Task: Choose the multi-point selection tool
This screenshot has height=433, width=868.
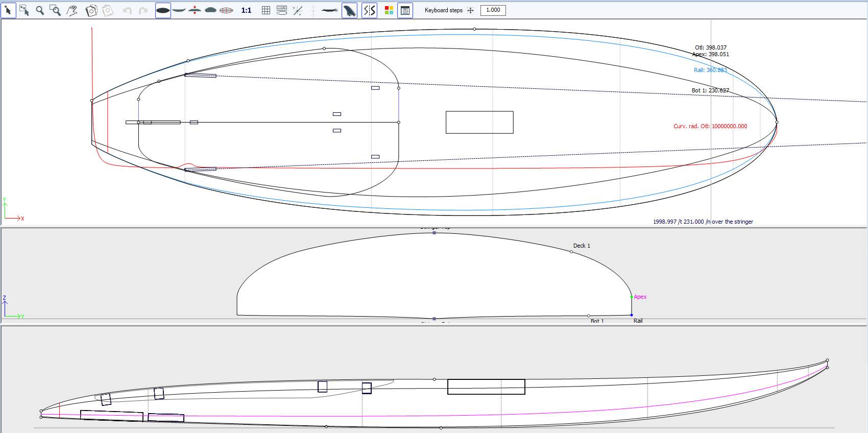Action: coord(24,10)
